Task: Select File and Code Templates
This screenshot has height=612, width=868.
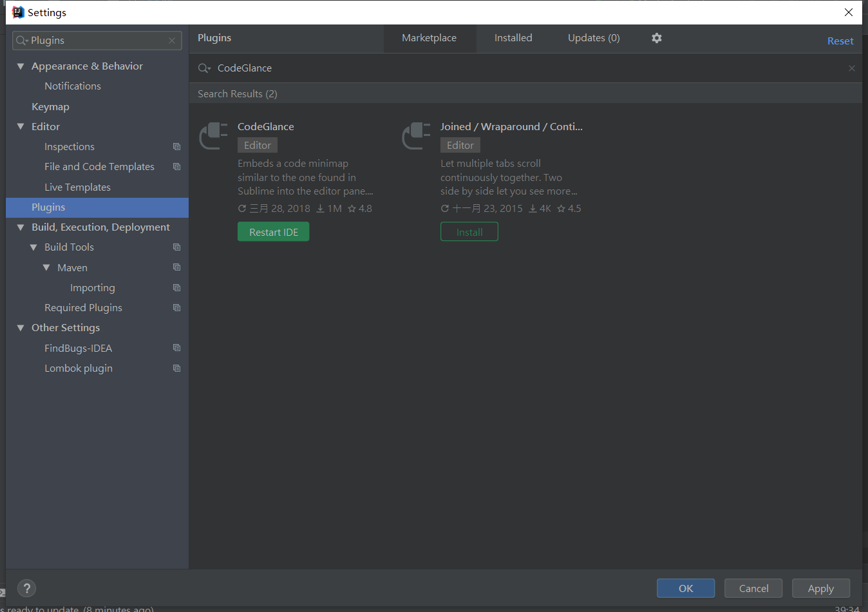Action: pos(99,167)
